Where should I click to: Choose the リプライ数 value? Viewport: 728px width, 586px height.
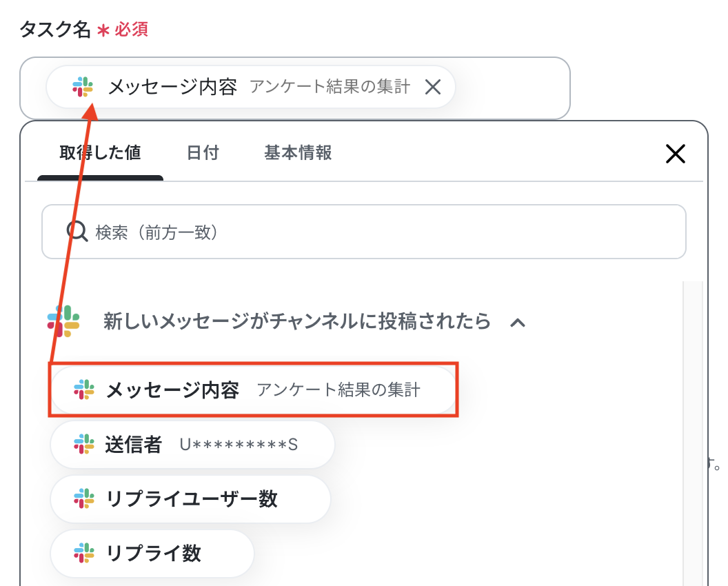pyautogui.click(x=152, y=553)
